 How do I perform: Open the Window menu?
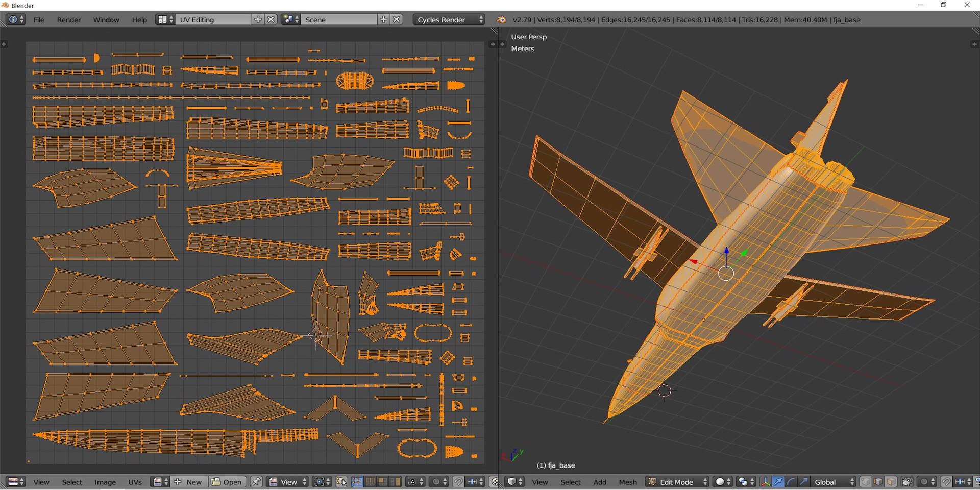click(x=106, y=20)
